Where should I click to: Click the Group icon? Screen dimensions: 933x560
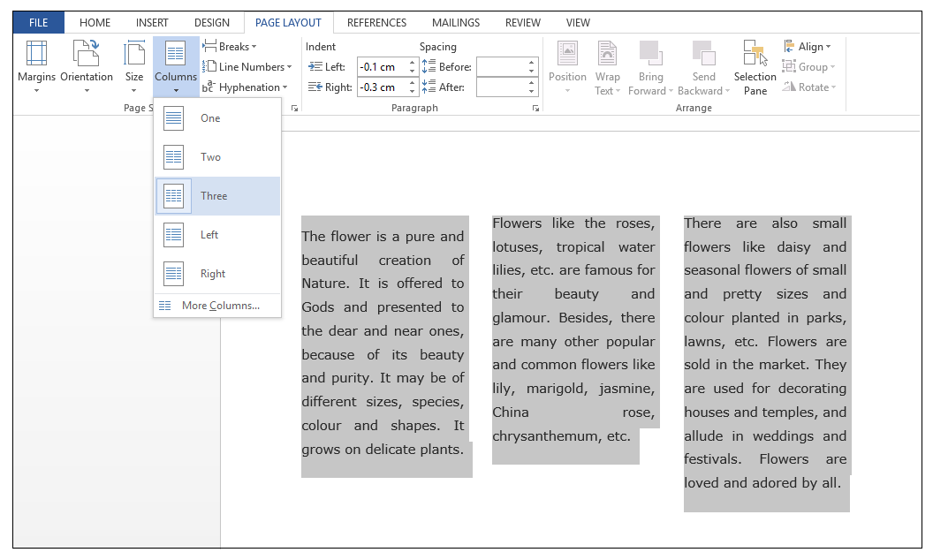pos(789,66)
